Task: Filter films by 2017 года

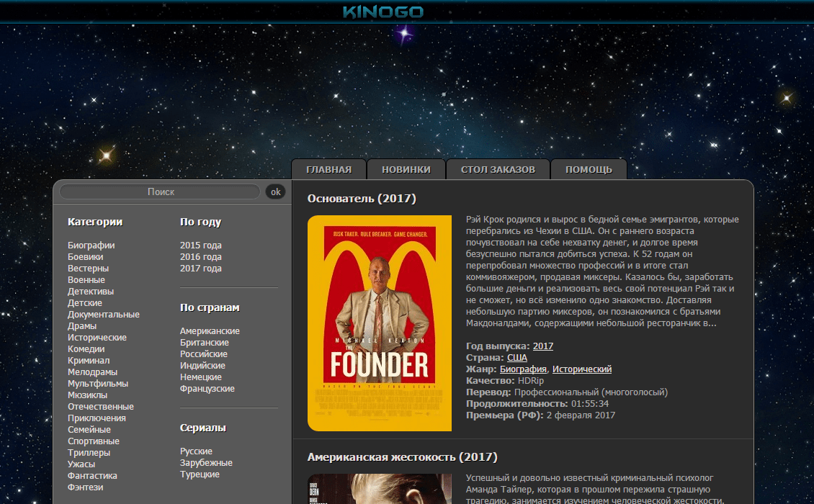Action: pos(201,269)
